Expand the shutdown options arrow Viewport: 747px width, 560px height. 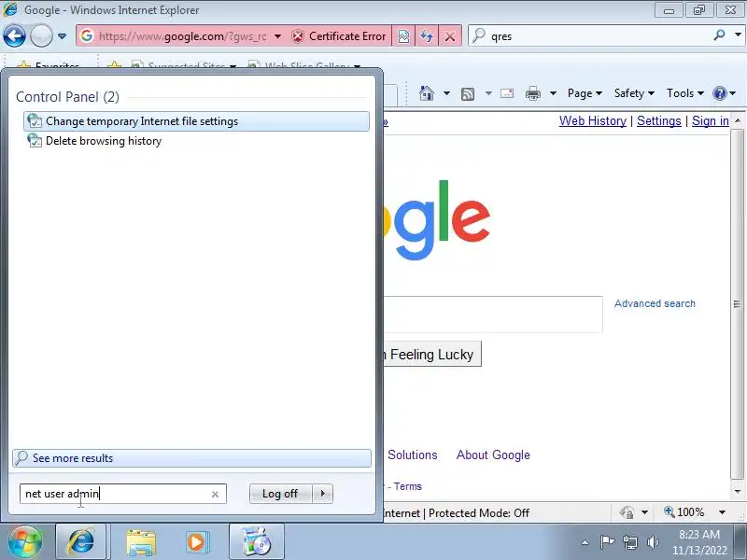click(322, 494)
